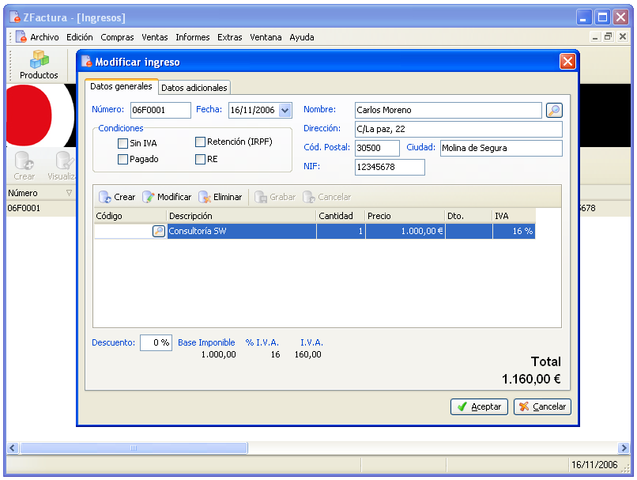Click the Código column header
Image resolution: width=637 pixels, height=480 pixels.
(x=130, y=216)
